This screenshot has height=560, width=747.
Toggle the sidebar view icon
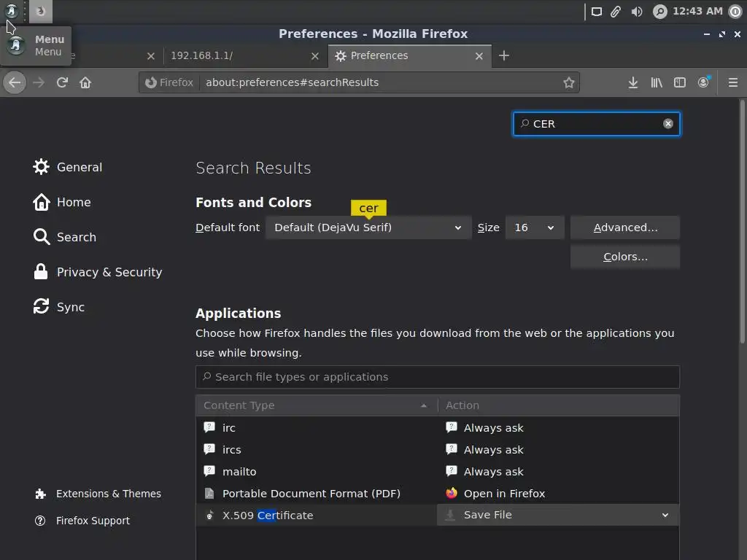[680, 82]
